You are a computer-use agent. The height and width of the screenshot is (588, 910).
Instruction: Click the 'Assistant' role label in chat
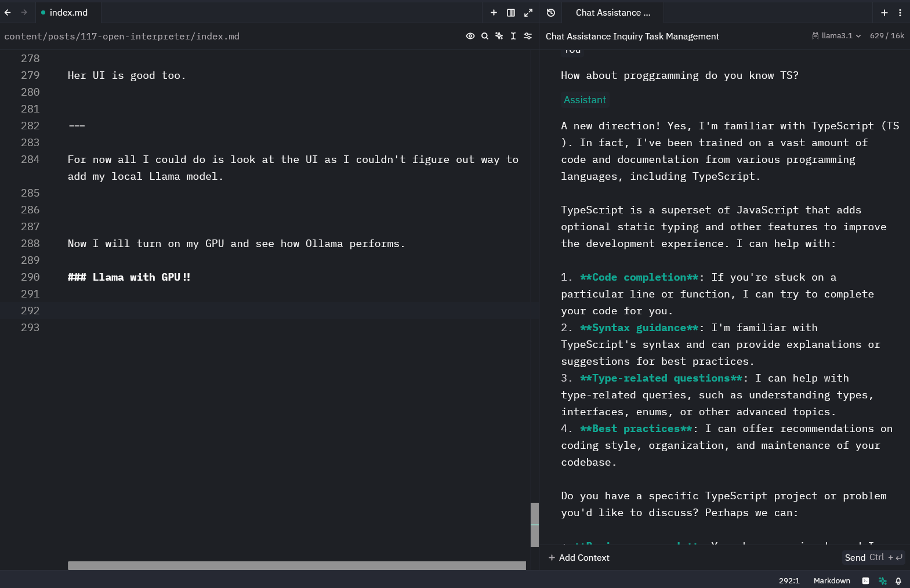coord(585,100)
